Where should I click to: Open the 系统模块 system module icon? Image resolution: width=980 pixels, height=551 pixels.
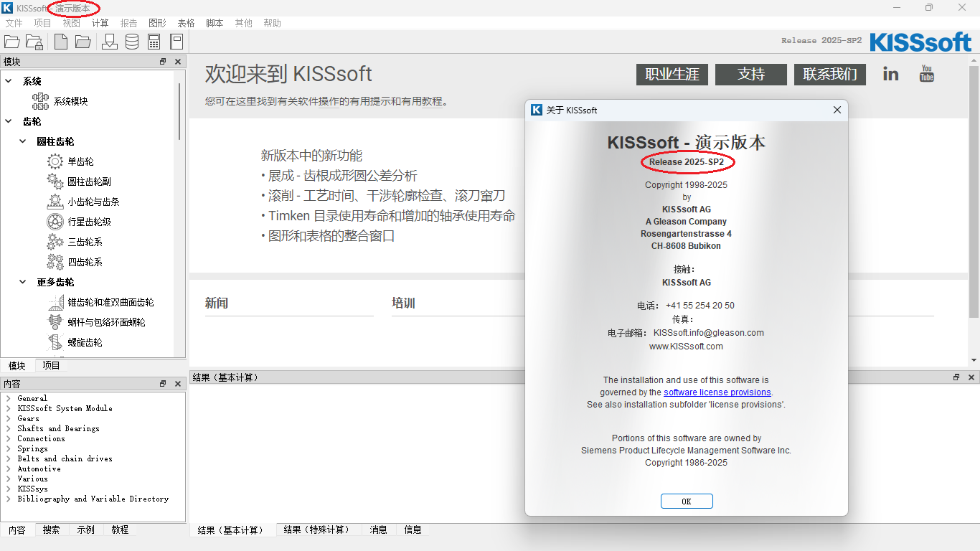tap(40, 101)
